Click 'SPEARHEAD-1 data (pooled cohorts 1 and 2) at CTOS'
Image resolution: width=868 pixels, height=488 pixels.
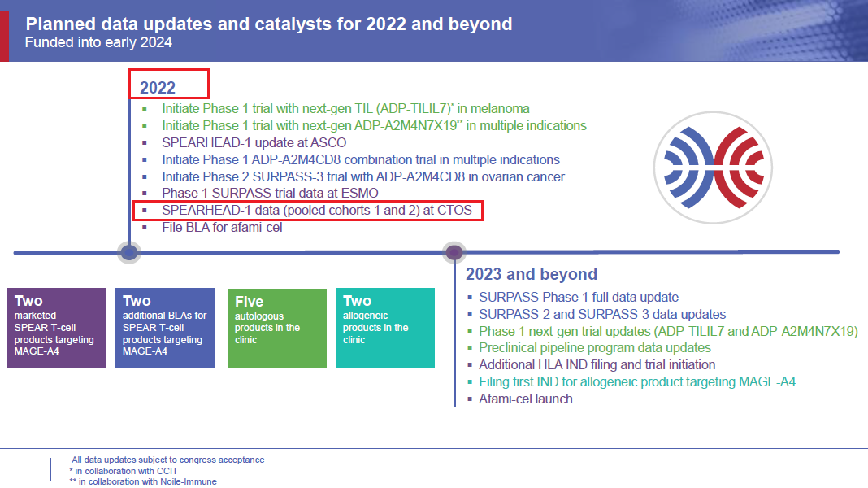click(x=316, y=211)
